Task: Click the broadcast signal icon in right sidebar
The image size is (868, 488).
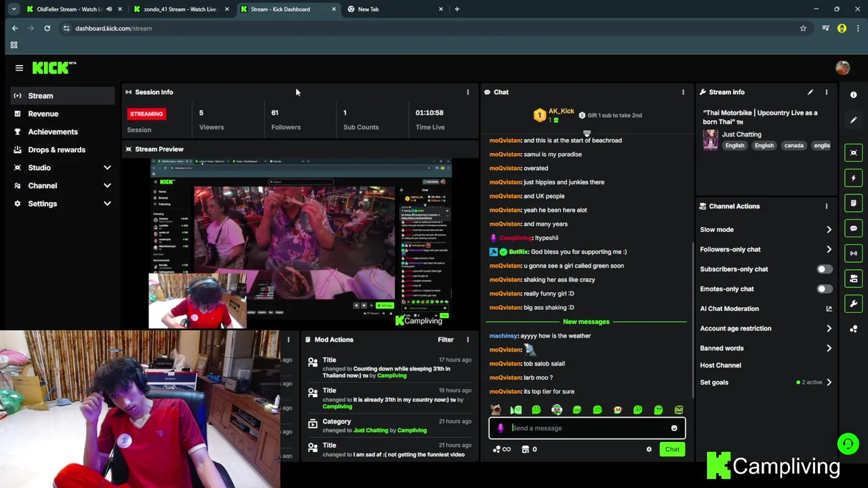Action: pos(853,253)
